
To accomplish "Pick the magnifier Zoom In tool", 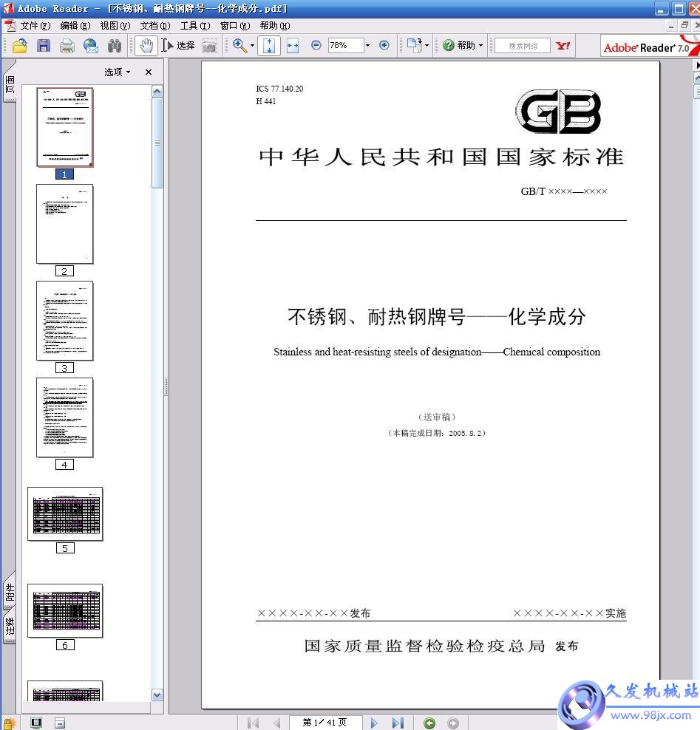I will [x=239, y=45].
